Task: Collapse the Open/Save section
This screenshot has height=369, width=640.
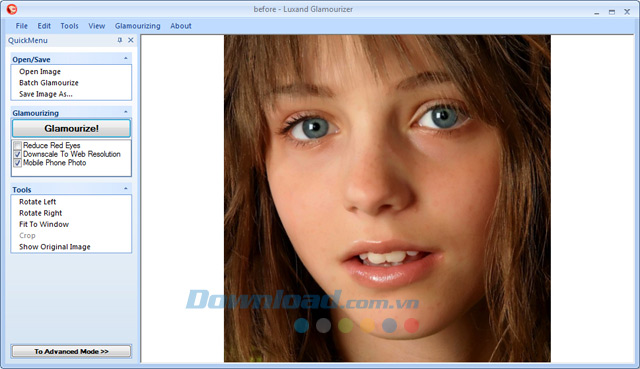Action: pos(126,59)
